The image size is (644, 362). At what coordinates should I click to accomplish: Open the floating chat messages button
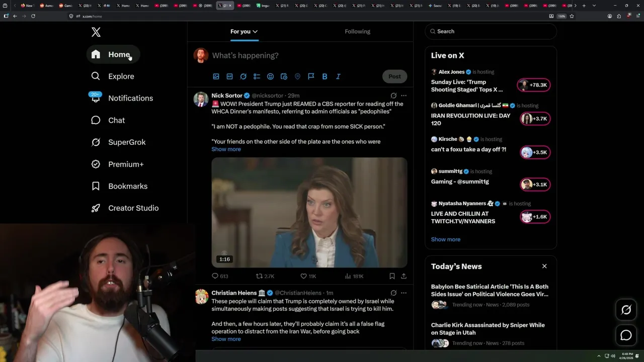[x=626, y=335]
